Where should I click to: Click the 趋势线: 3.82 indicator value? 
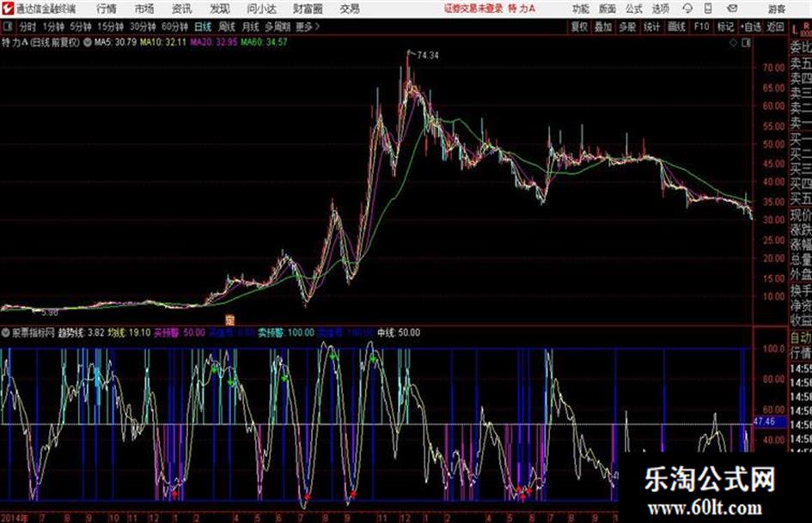point(82,333)
